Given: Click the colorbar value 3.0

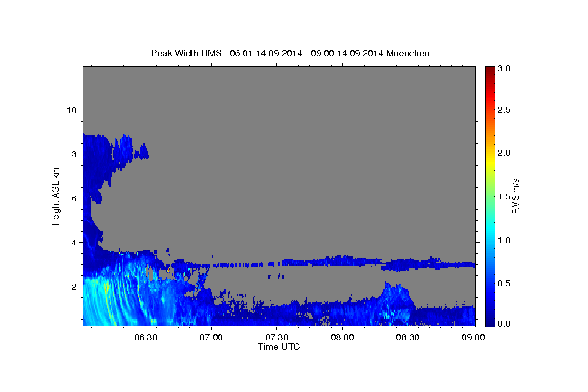Looking at the screenshot, I should click(504, 69).
